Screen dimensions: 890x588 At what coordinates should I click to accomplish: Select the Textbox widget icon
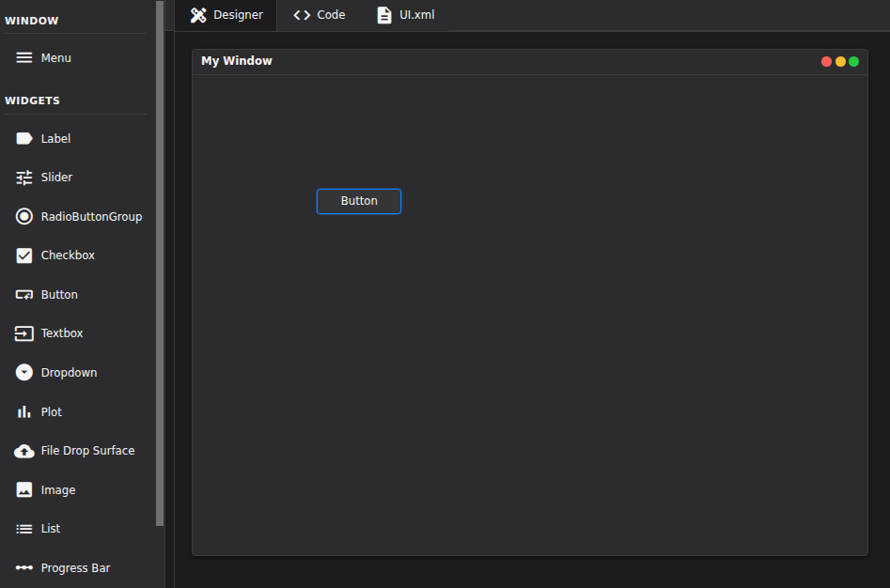(x=62, y=333)
